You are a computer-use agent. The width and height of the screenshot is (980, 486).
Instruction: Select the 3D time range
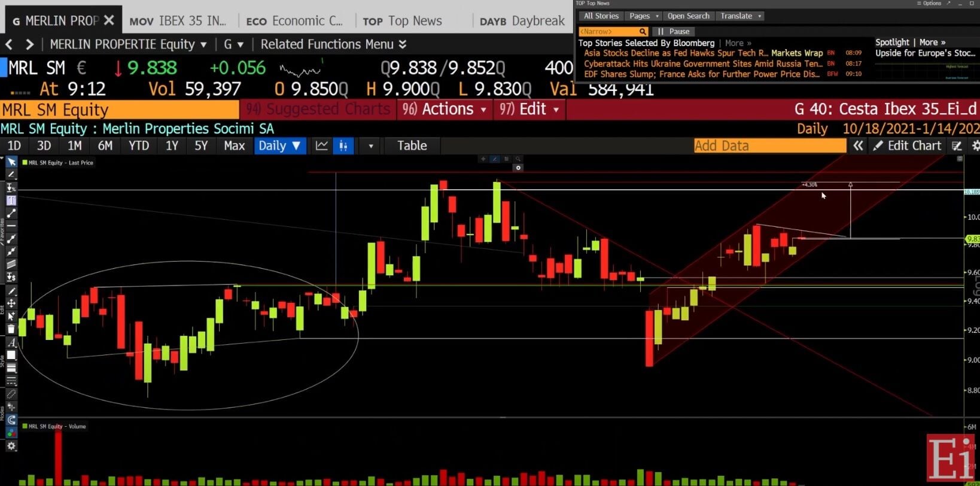coord(44,145)
